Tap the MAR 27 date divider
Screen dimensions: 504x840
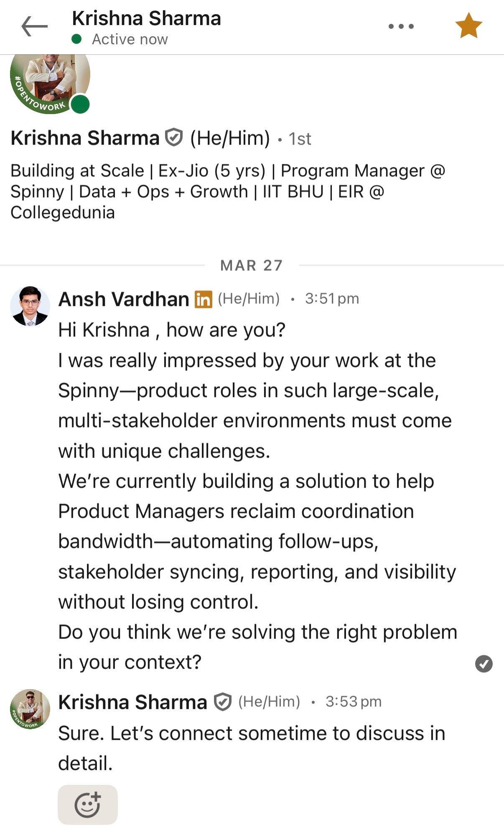(252, 265)
